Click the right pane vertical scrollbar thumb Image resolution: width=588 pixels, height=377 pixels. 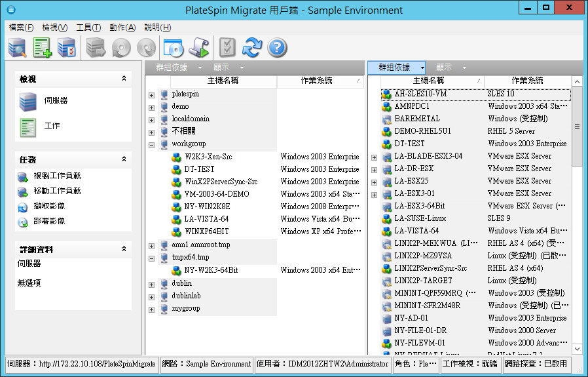(577, 127)
